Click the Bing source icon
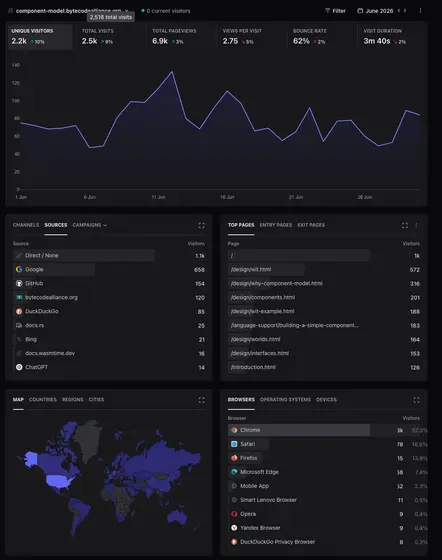Viewport: 442px width, 560px height. [19, 339]
